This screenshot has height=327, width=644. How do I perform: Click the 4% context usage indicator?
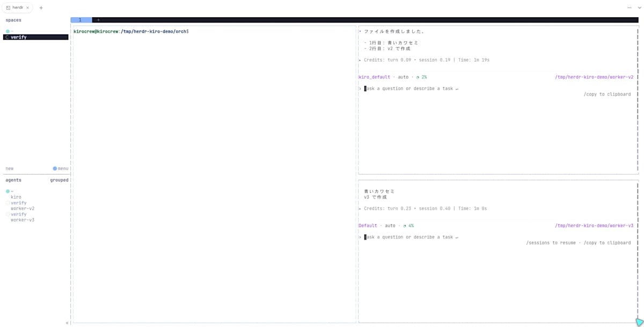coord(409,226)
